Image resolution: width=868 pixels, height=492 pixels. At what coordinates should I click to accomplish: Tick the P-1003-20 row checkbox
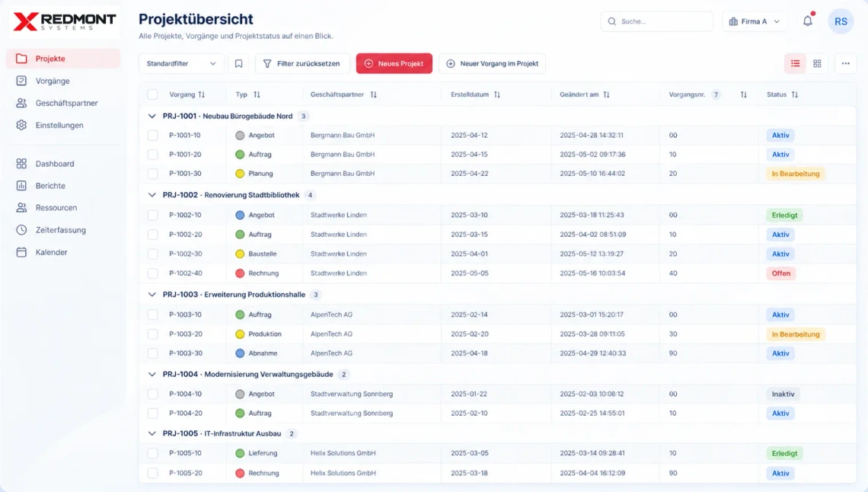[153, 334]
